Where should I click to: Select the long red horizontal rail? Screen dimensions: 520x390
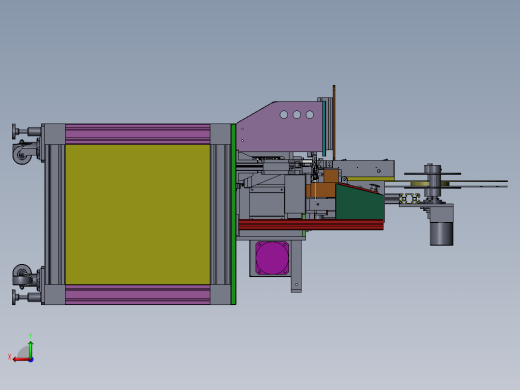click(x=311, y=224)
